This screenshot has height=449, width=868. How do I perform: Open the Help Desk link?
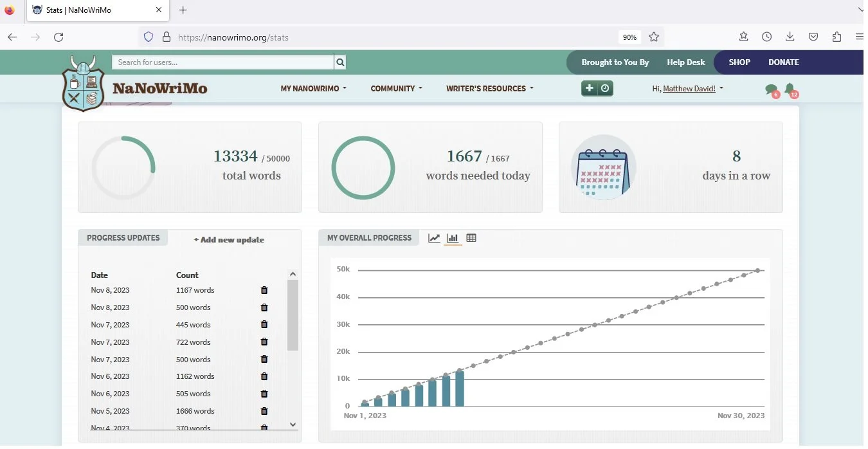686,62
